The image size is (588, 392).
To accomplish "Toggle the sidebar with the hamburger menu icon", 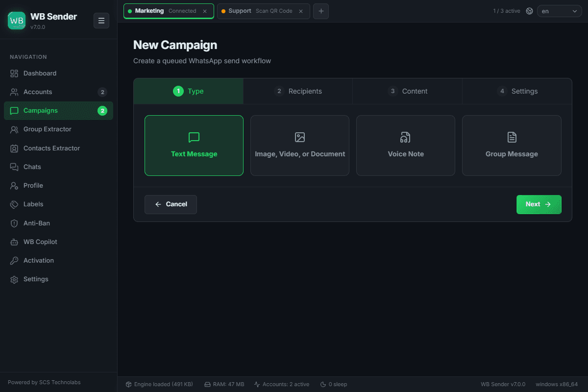I will point(101,21).
